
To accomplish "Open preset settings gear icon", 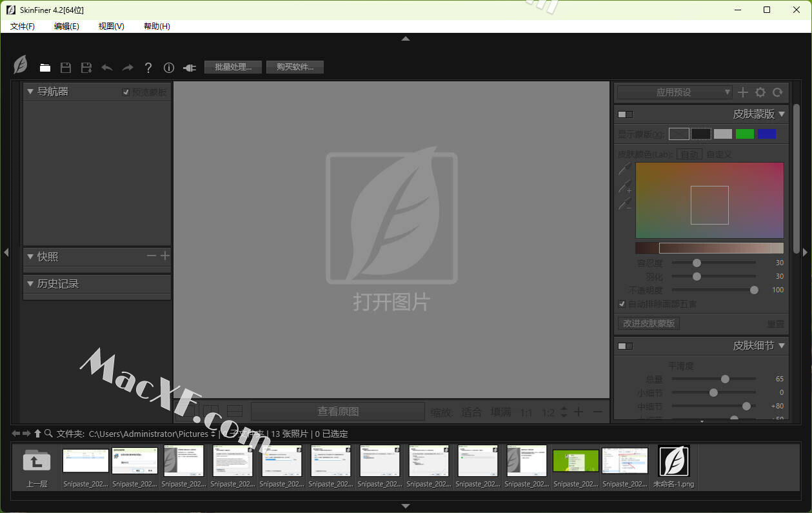I will point(760,92).
